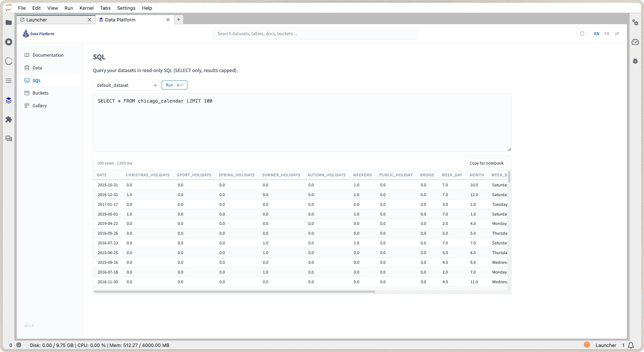
Task: Click the v0.1.0 version label
Action: (x=29, y=326)
